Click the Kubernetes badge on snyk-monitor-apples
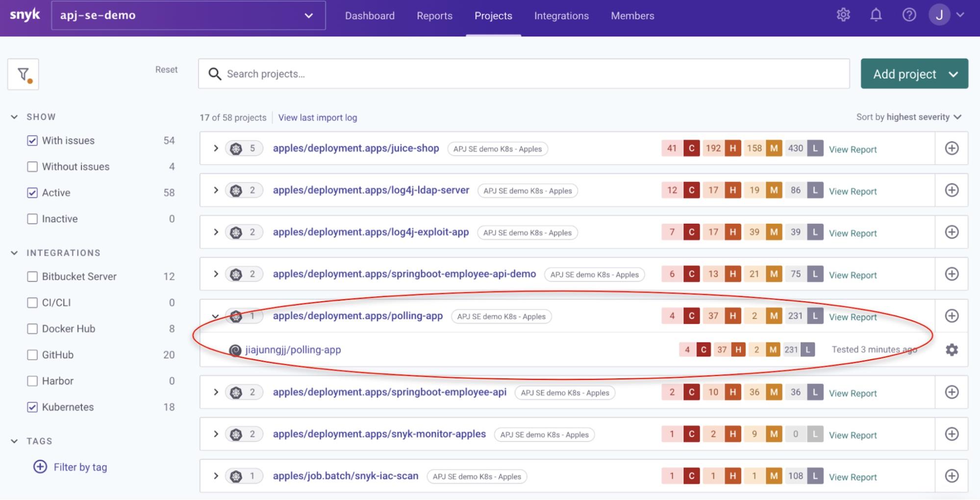Screen dimensions: 980x500 coord(244,434)
